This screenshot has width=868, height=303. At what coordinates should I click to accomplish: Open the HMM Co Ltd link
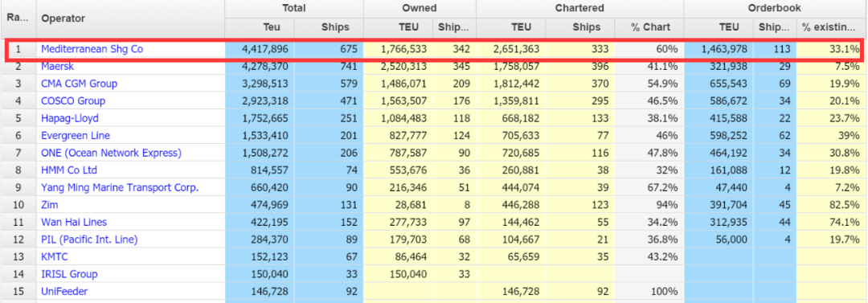[x=69, y=170]
